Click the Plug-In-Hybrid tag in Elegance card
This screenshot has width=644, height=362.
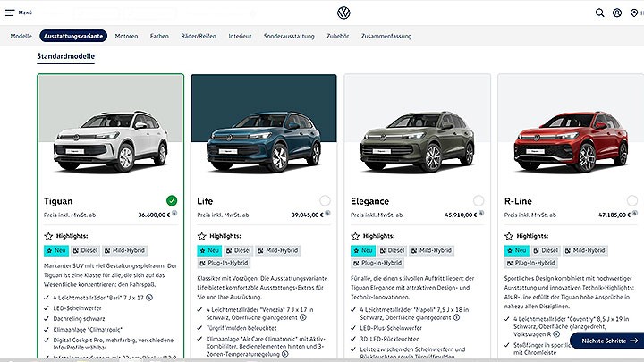click(377, 263)
